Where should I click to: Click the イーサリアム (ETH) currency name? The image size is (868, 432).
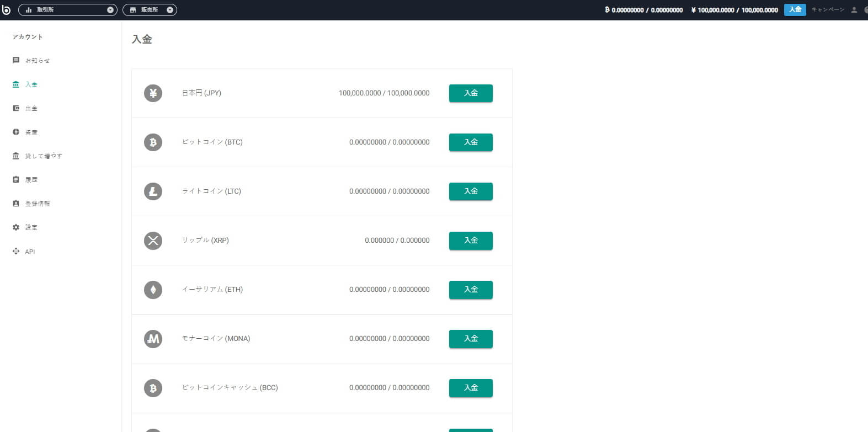212,290
